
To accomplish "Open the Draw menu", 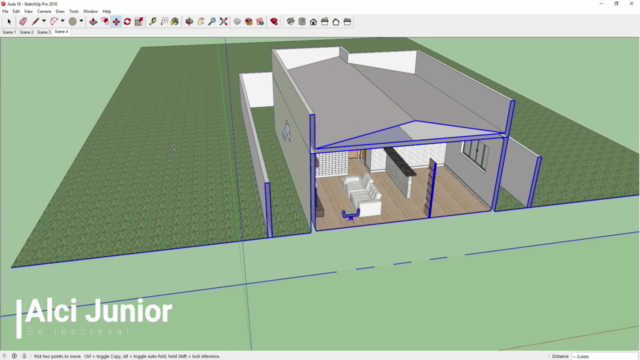I will point(60,11).
